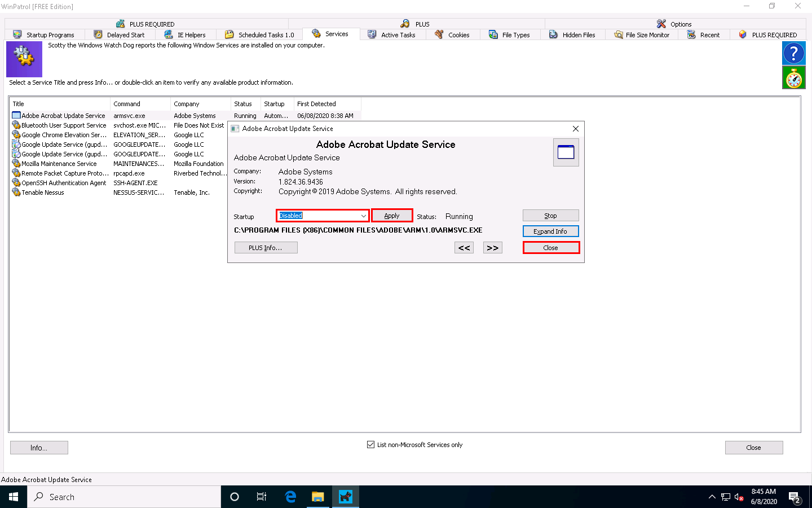Open the Cookies tab
Viewport: 812px width, 508px height.
[x=452, y=35]
